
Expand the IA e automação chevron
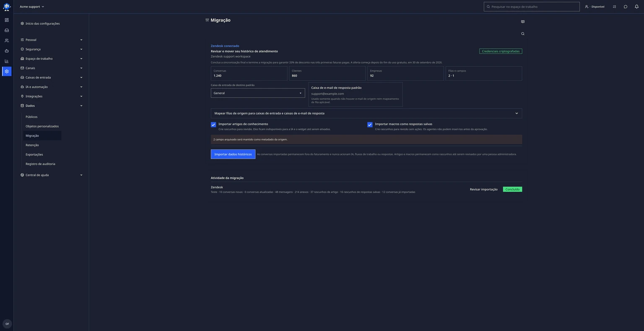(81, 87)
